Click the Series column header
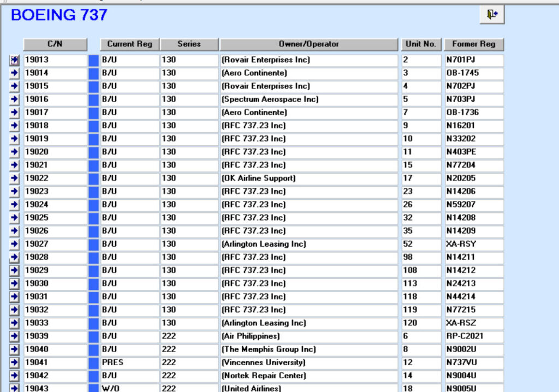This screenshot has width=559, height=392. coord(189,44)
